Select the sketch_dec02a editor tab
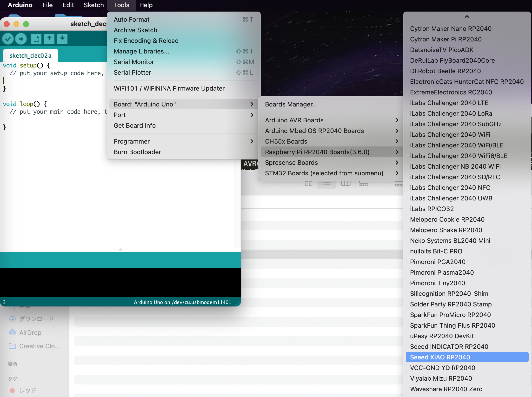The height and width of the screenshot is (397, 532). coord(31,56)
